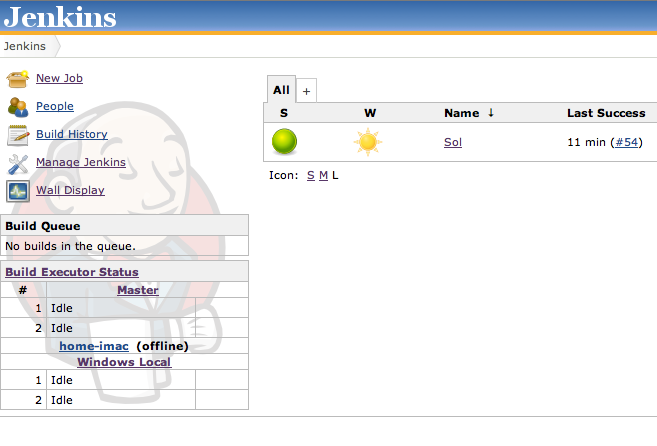
Task: Open the New Job link
Action: tap(59, 78)
